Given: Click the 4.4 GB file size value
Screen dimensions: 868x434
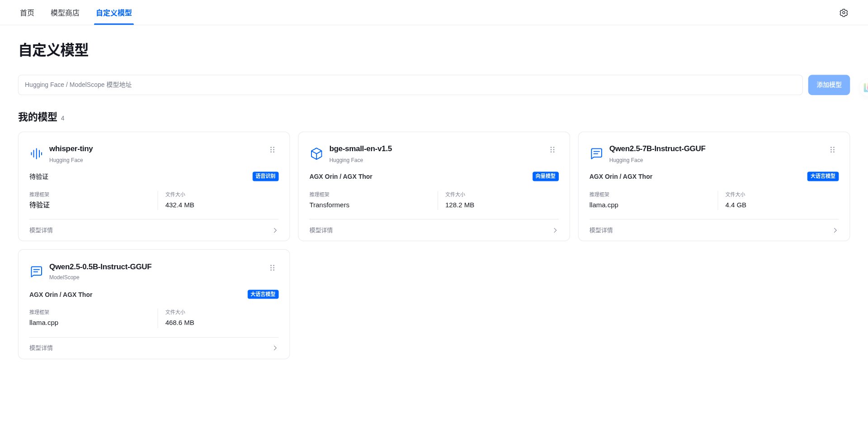Looking at the screenshot, I should point(736,205).
